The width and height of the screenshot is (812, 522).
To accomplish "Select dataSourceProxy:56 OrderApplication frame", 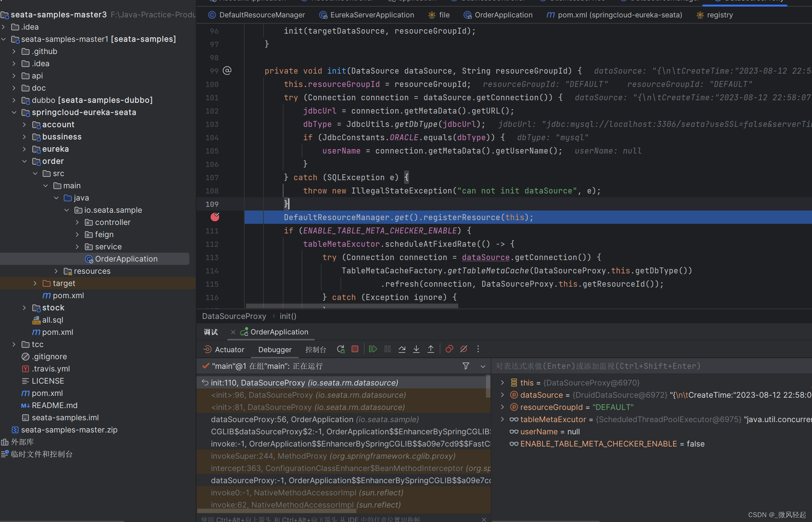I will [x=342, y=420].
